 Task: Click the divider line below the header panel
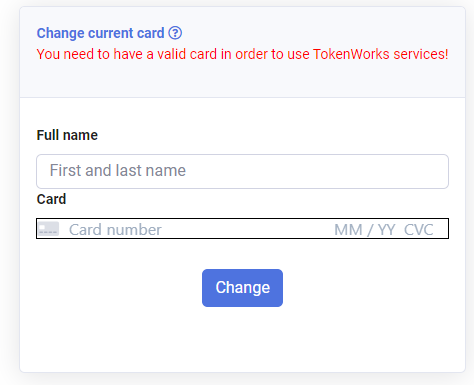(x=242, y=97)
